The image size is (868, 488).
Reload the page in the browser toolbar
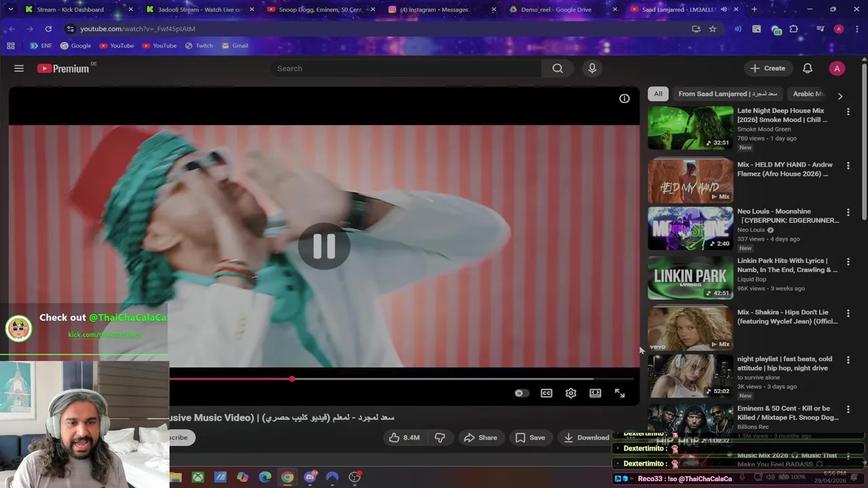pos(48,28)
